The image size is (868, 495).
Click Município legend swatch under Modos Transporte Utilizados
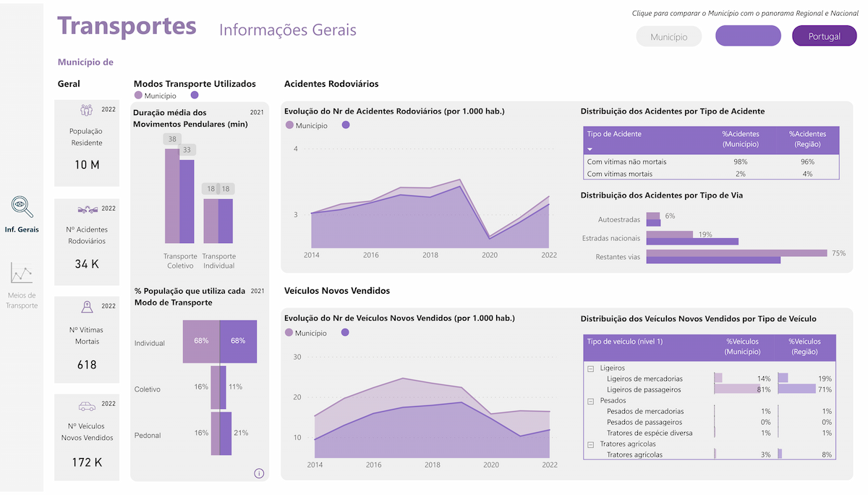(139, 96)
